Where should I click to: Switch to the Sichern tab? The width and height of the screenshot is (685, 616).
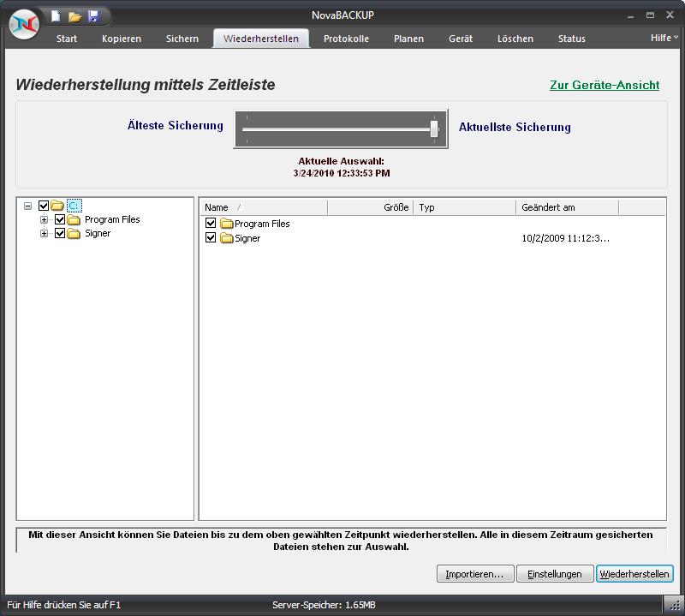[182, 39]
